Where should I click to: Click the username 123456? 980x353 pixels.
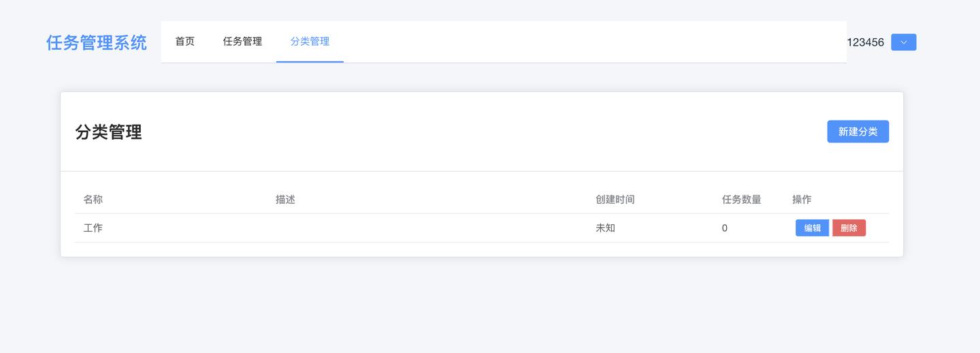(865, 42)
